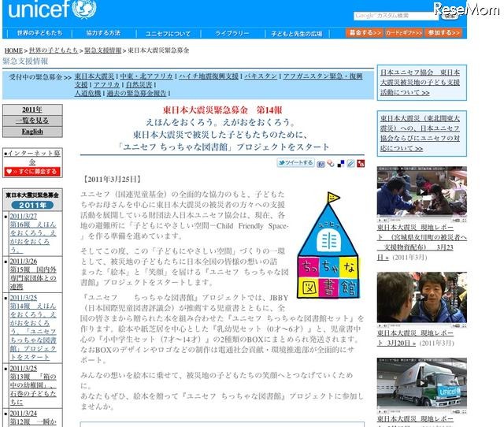Screen dimensions: 504x427
Task: Select 2011年 in left sidebar box
Action: [x=32, y=110]
